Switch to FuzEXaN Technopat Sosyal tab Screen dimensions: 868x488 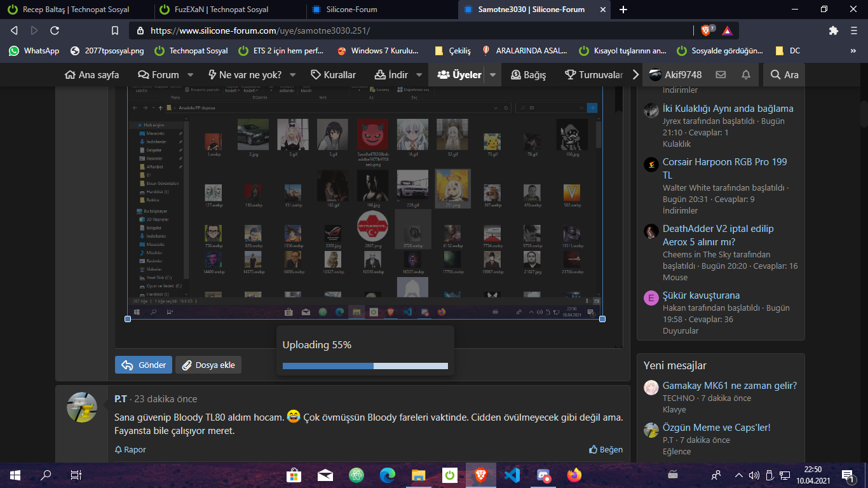pyautogui.click(x=229, y=10)
